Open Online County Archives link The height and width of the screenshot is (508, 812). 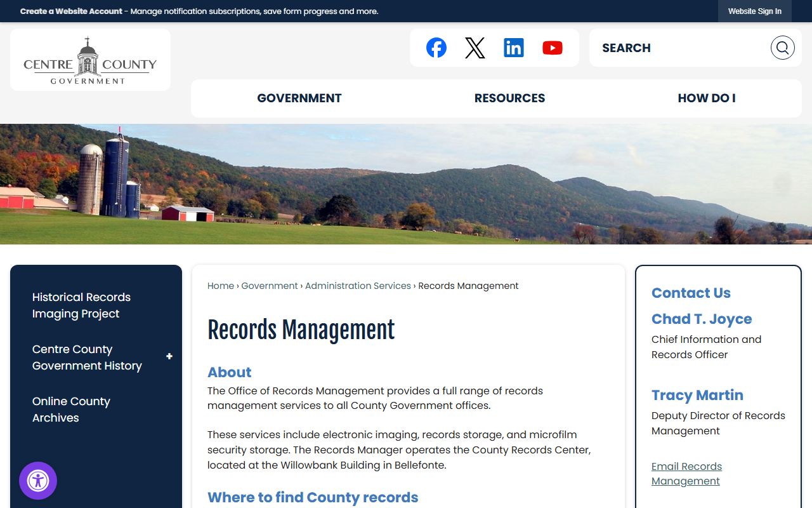71,410
